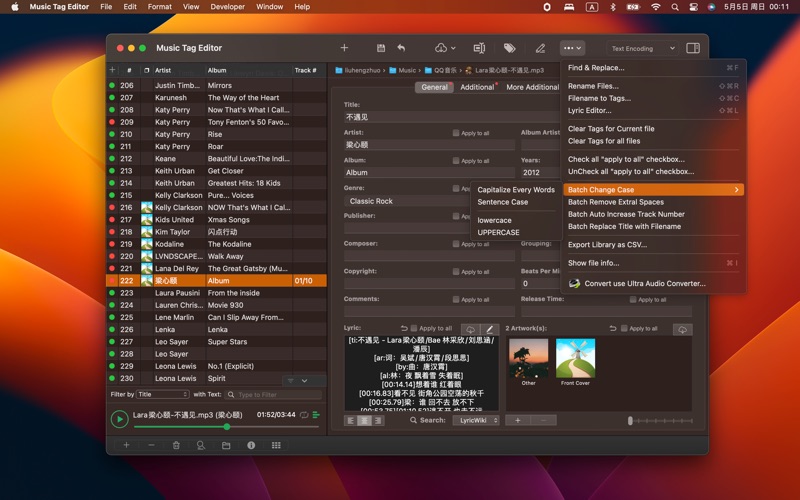Click the info icon in bottom bar
The image size is (800, 500).
[x=251, y=445]
